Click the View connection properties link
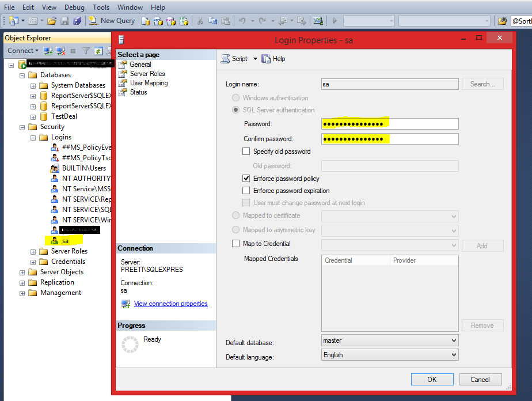 click(x=170, y=303)
